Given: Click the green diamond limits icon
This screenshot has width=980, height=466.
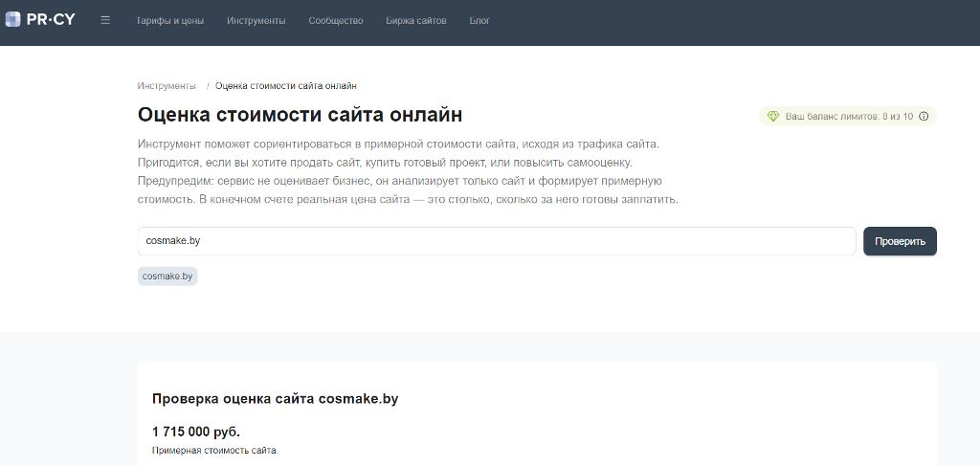Looking at the screenshot, I should [x=773, y=116].
